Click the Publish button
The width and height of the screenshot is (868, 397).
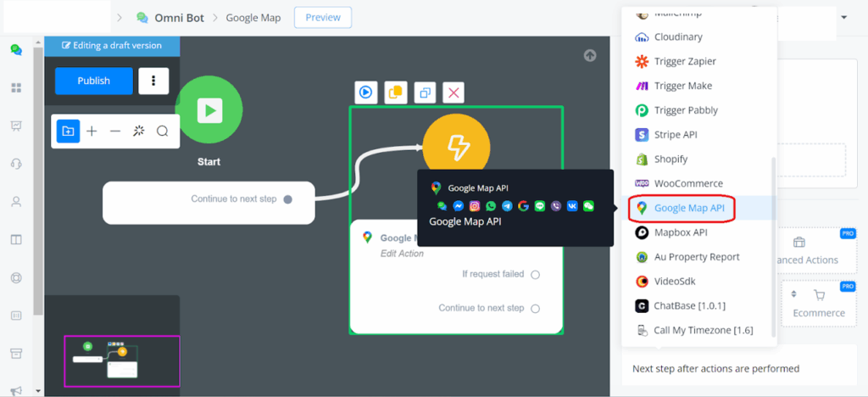[x=94, y=81]
